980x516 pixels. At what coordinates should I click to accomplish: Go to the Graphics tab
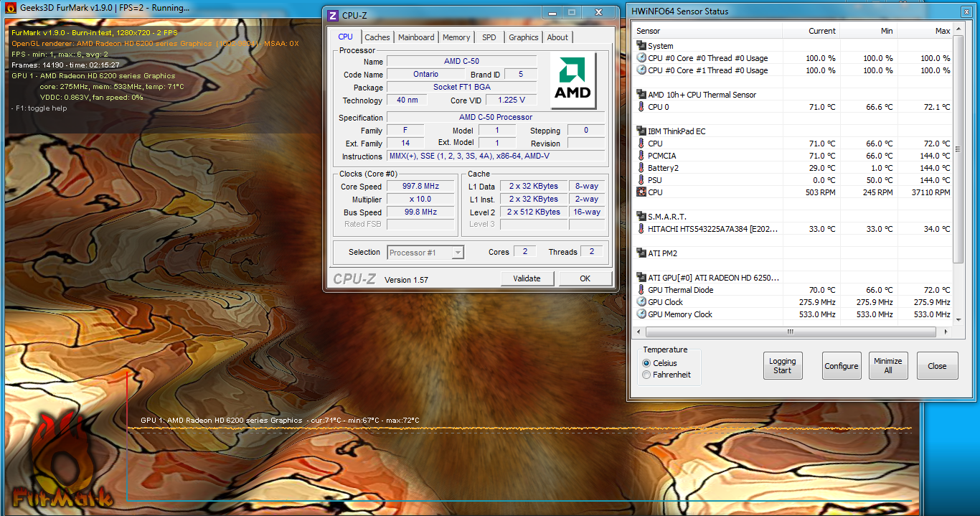point(524,37)
